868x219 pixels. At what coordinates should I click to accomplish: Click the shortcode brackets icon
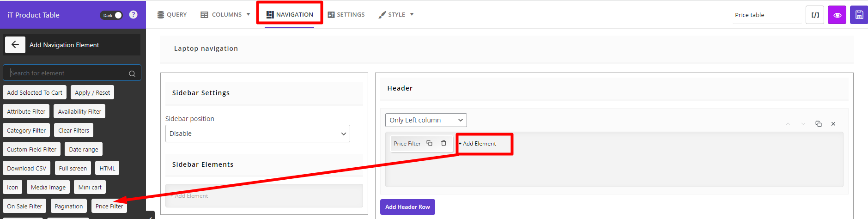coord(815,15)
